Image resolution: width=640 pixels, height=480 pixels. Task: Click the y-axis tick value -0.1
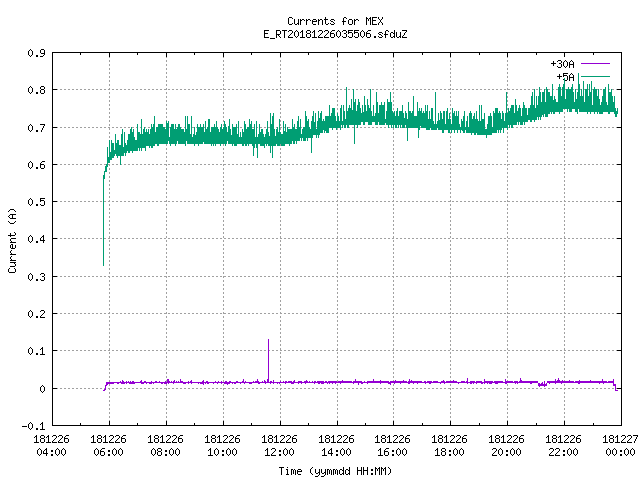pos(33,426)
